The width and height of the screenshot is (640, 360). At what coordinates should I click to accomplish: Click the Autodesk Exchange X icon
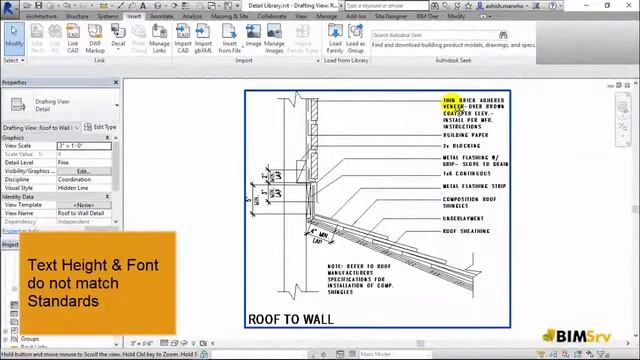536,6
